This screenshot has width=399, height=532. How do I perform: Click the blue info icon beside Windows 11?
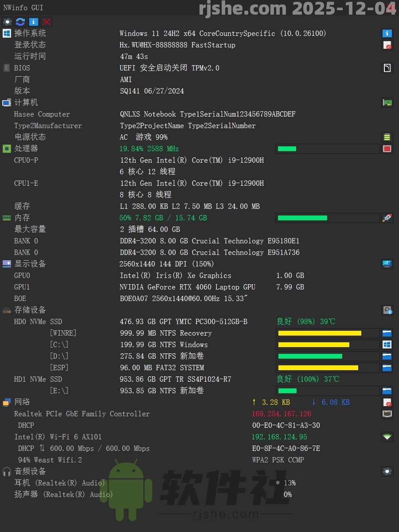(387, 33)
